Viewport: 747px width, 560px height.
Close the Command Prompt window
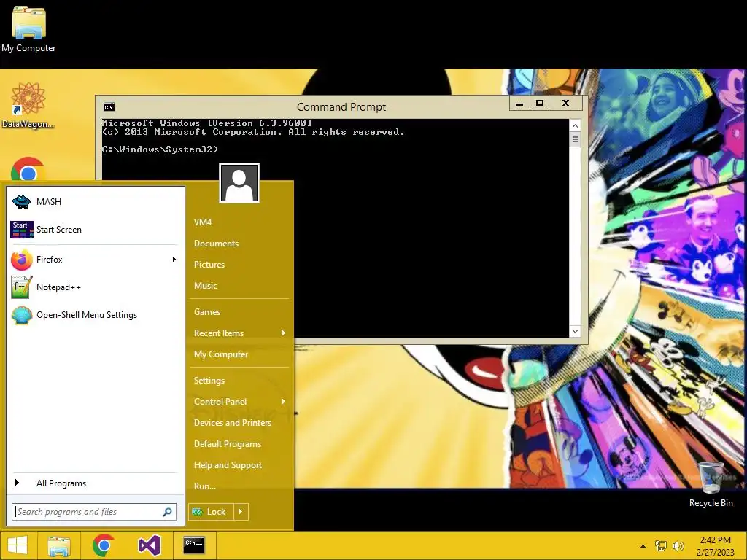pyautogui.click(x=565, y=103)
